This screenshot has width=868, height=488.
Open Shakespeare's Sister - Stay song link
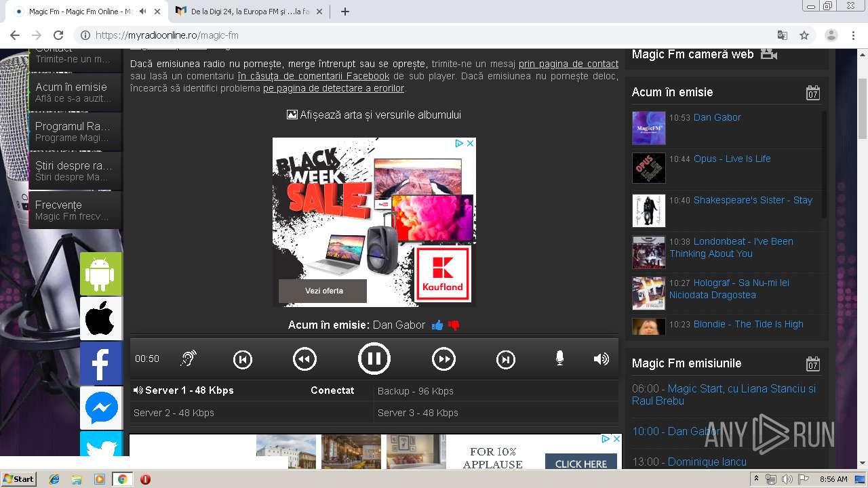click(753, 200)
